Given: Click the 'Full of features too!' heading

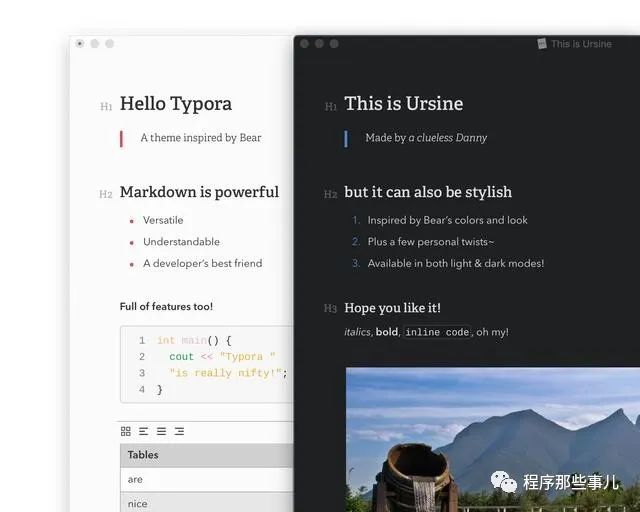Looking at the screenshot, I should coord(166,307).
